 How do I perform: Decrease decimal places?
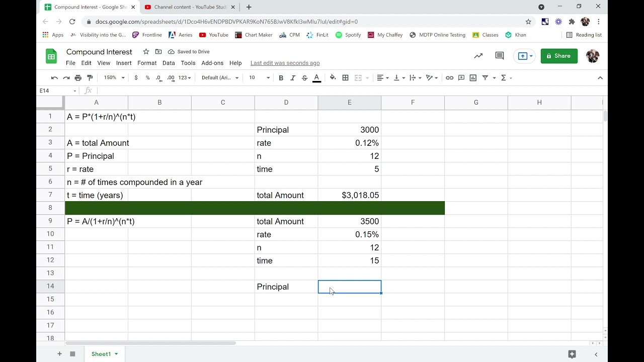pyautogui.click(x=159, y=77)
